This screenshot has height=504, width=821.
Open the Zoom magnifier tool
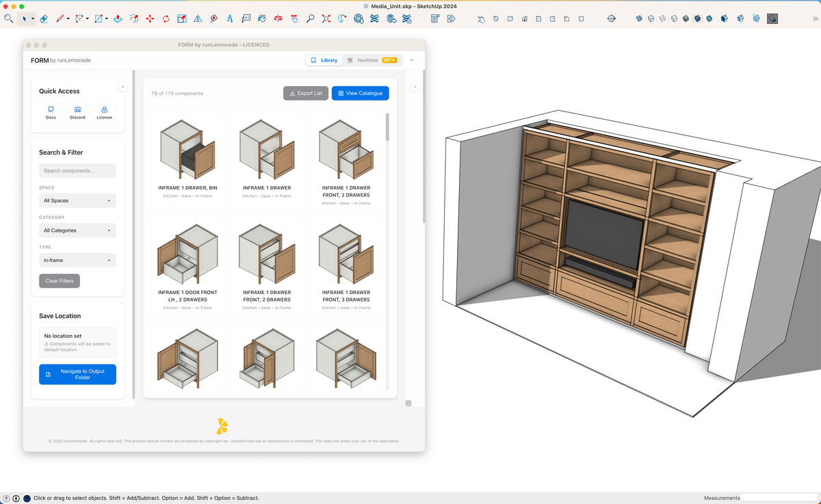311,18
